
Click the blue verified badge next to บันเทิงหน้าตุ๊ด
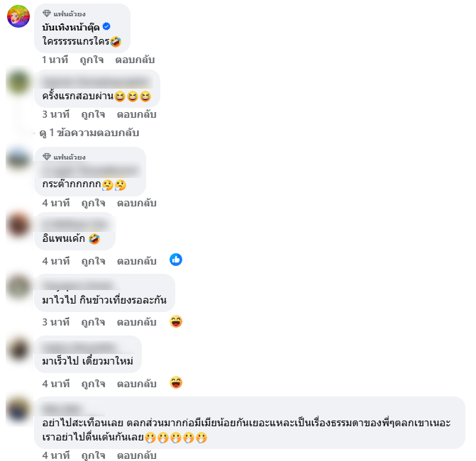click(x=106, y=27)
